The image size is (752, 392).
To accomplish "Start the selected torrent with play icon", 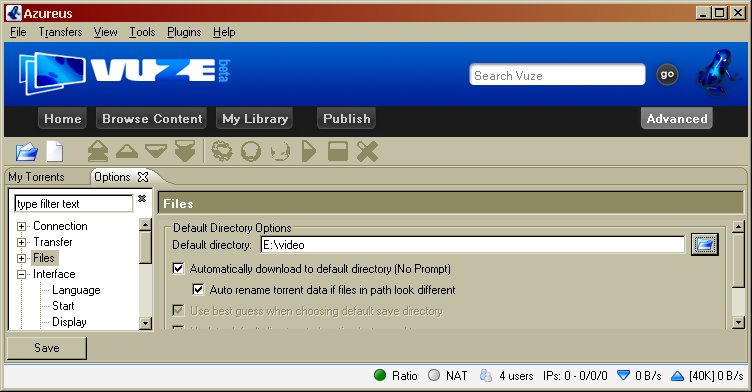I will pyautogui.click(x=309, y=151).
